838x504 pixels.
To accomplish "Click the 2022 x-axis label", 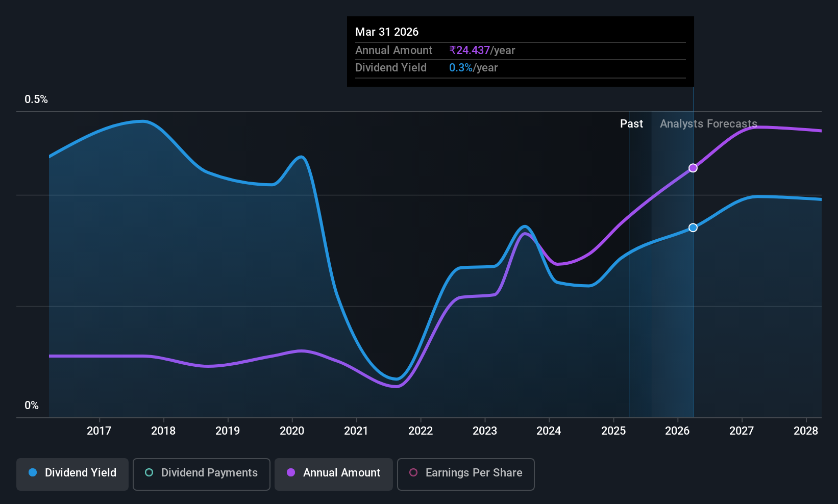I will (x=421, y=431).
